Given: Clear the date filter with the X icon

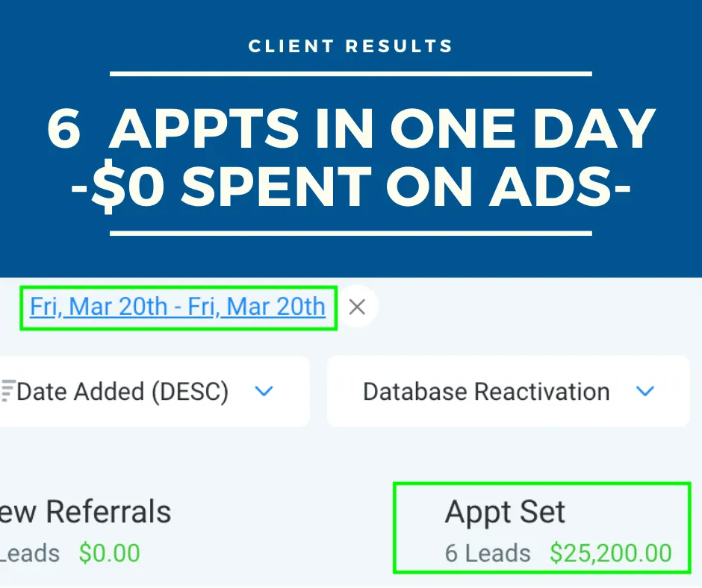Looking at the screenshot, I should pos(357,307).
